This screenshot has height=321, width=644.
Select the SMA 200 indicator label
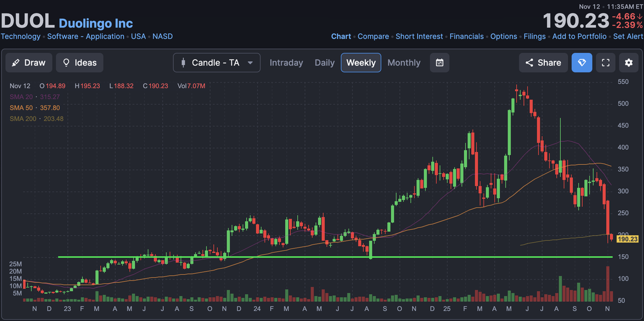click(x=36, y=119)
